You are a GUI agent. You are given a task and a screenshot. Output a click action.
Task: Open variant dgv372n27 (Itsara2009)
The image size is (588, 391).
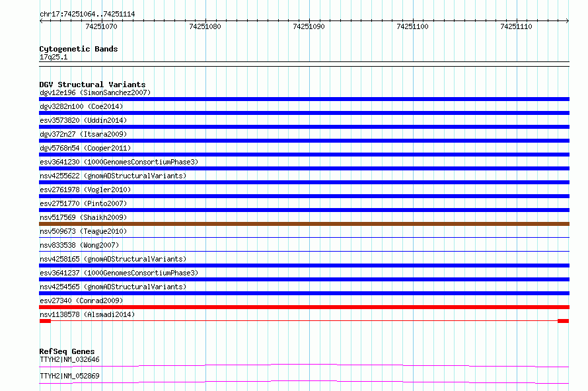pyautogui.click(x=83, y=134)
